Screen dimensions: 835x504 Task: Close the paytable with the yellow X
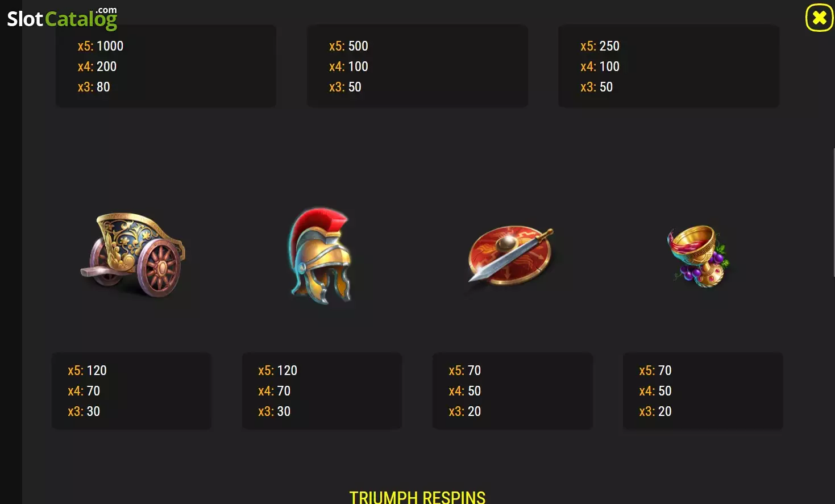point(819,18)
